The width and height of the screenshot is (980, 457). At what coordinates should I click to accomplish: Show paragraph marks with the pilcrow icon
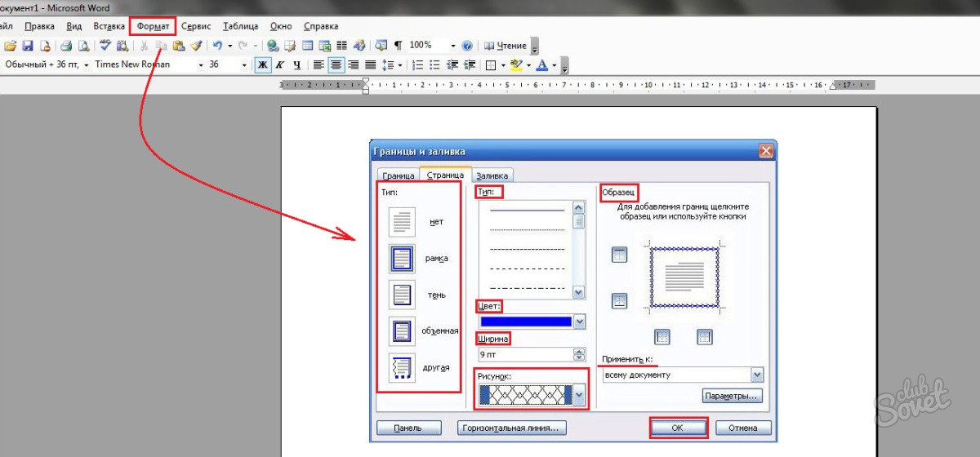(x=399, y=46)
